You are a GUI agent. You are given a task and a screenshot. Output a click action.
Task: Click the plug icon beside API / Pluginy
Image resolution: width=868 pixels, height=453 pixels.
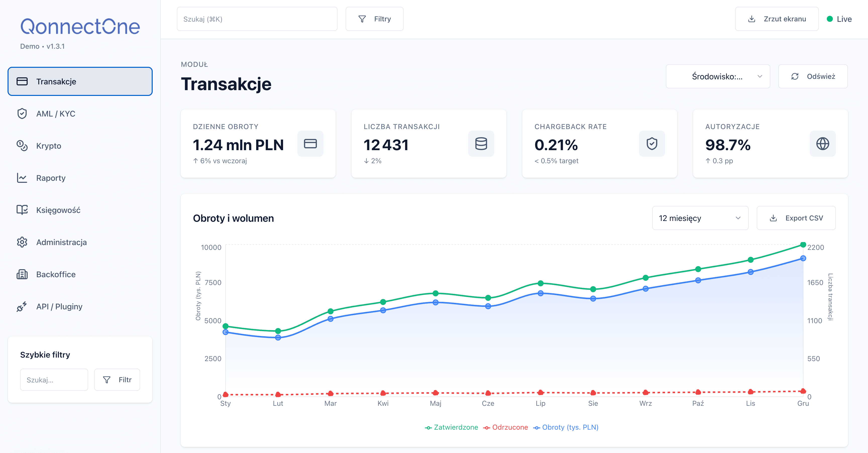(x=22, y=307)
